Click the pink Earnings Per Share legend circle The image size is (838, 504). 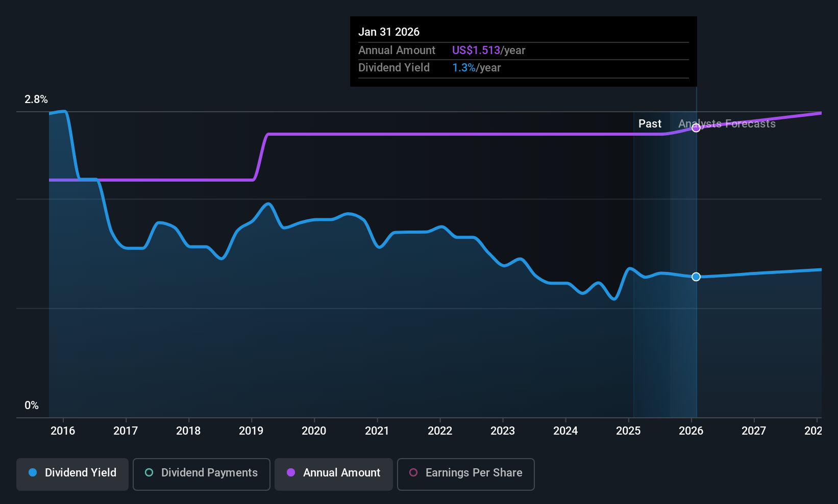[413, 473]
